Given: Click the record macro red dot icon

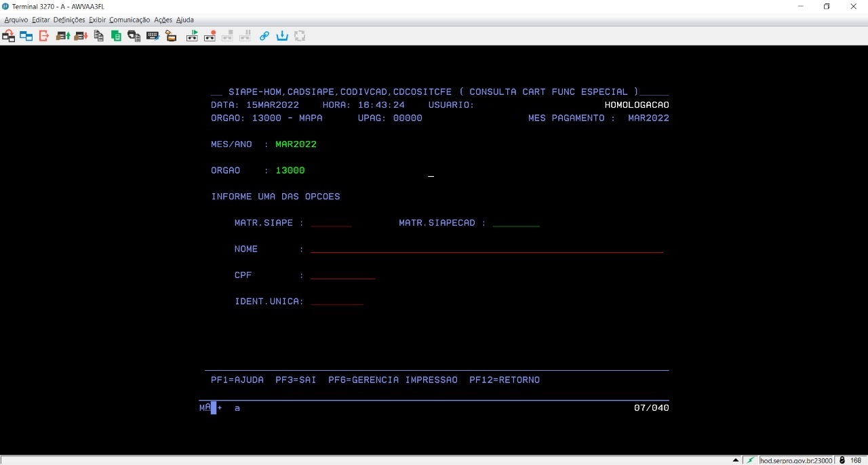Looking at the screenshot, I should click(x=210, y=36).
